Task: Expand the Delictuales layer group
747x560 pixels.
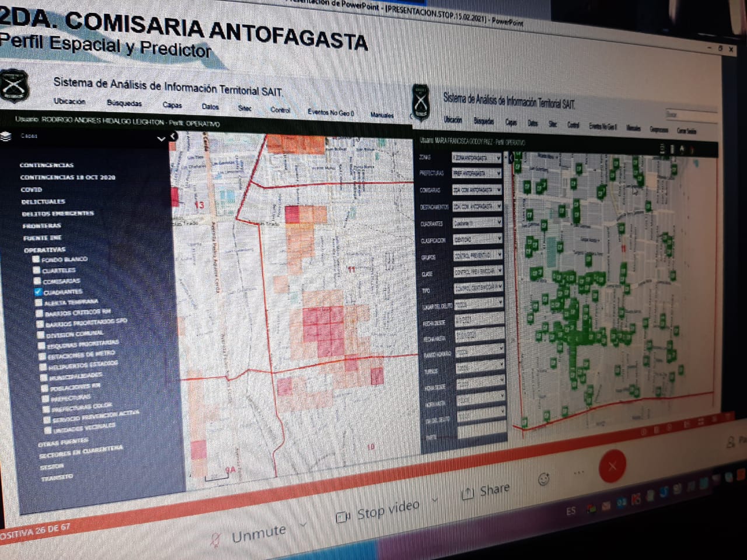Action: coord(43,201)
